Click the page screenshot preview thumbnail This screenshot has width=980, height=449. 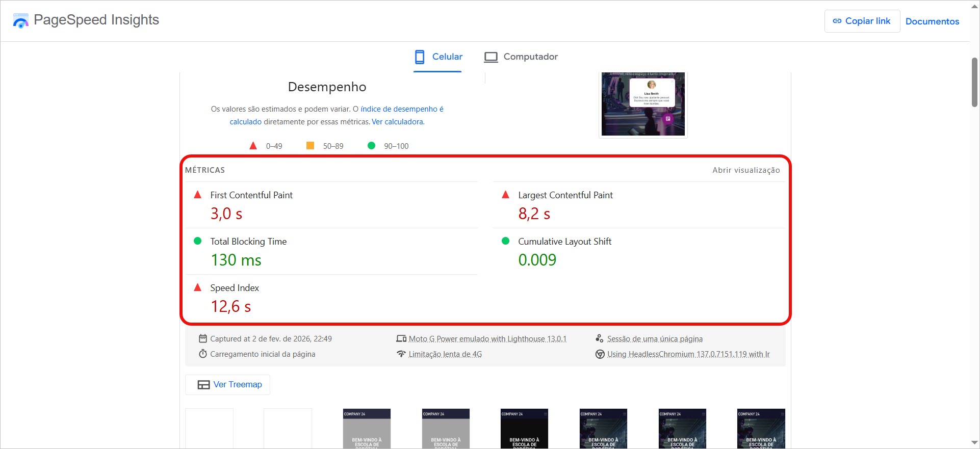pos(642,104)
